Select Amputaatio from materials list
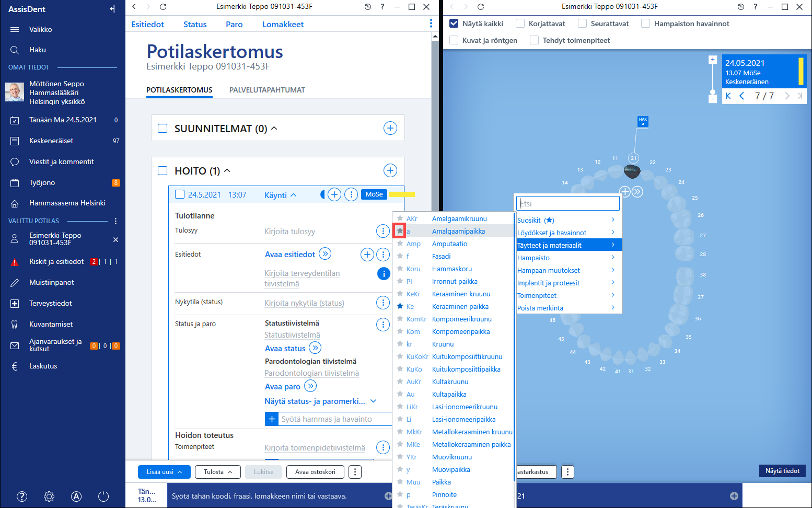 (450, 244)
